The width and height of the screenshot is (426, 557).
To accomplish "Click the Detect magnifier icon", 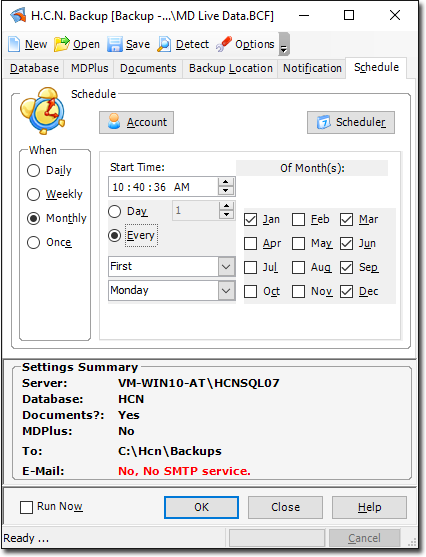I will coord(165,44).
